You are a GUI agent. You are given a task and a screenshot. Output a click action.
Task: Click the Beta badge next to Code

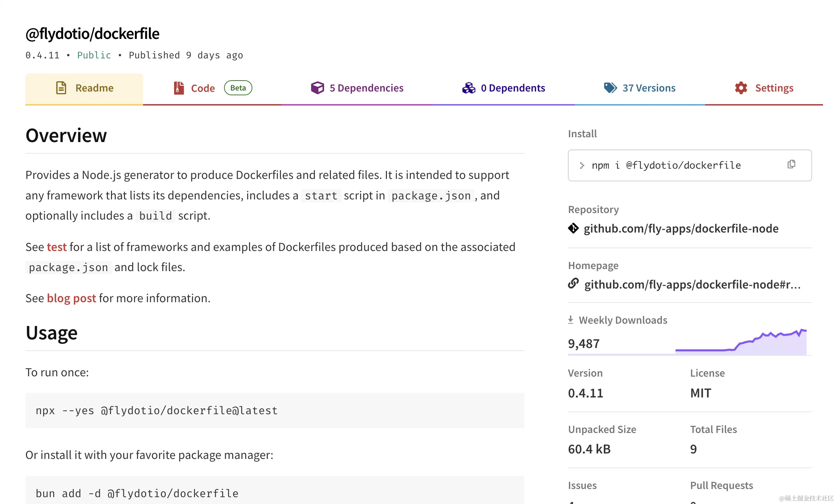(238, 88)
